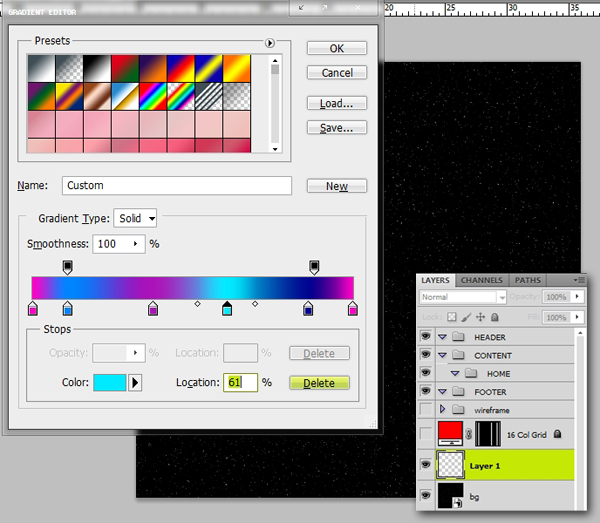Collapse the CONTENT group triangle

click(x=443, y=355)
